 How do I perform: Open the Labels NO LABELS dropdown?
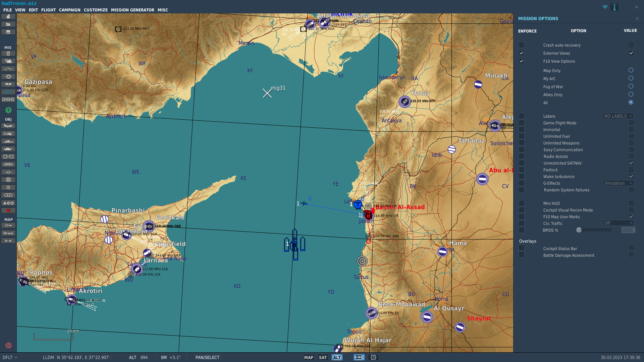[x=618, y=116]
